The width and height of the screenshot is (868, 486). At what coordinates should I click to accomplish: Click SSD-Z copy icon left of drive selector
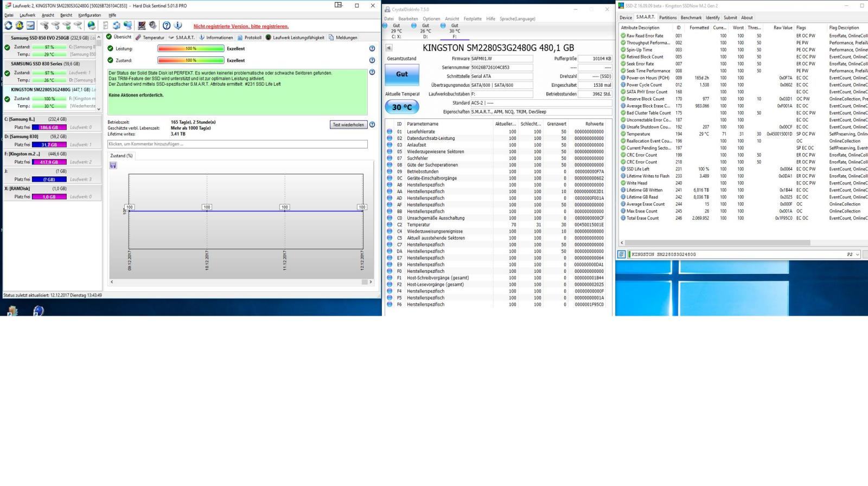tap(621, 254)
